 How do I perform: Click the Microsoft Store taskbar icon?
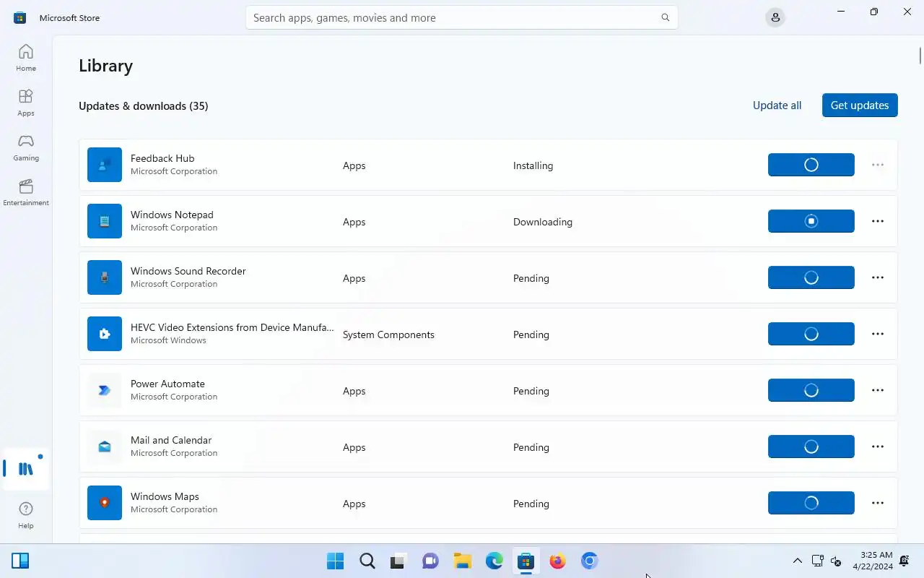click(526, 561)
